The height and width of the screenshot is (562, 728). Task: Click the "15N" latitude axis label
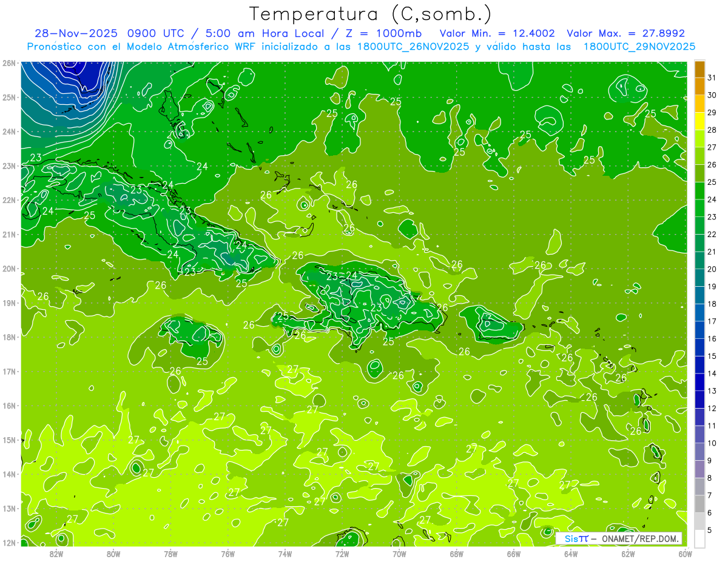pos(9,440)
